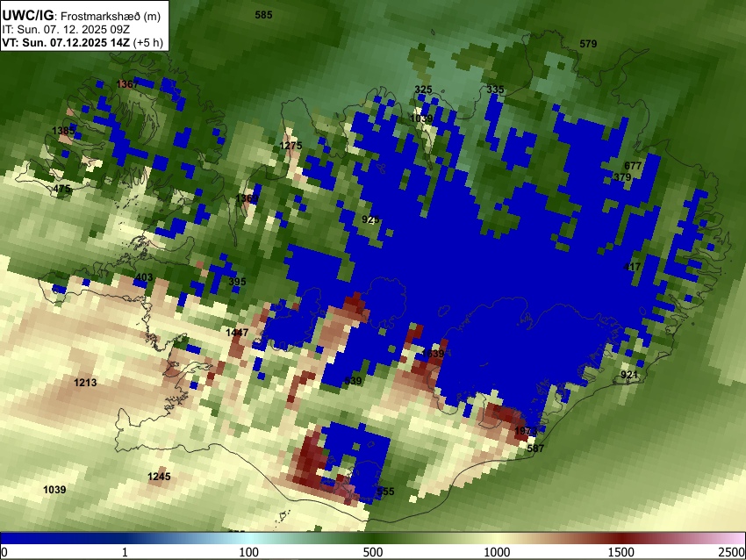Click the map value label 677
746x560 pixels.
(633, 166)
